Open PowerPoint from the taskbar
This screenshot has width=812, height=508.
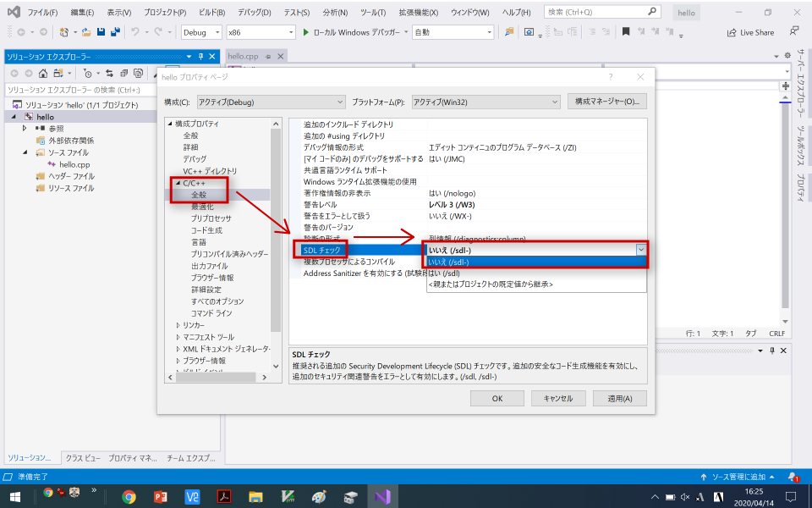[161, 497]
